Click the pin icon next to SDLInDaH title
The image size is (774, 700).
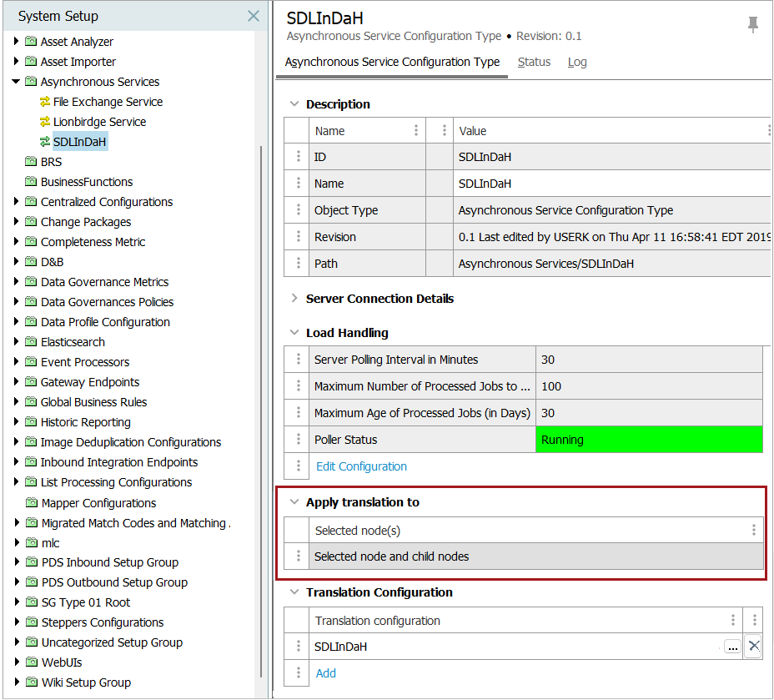click(x=753, y=25)
